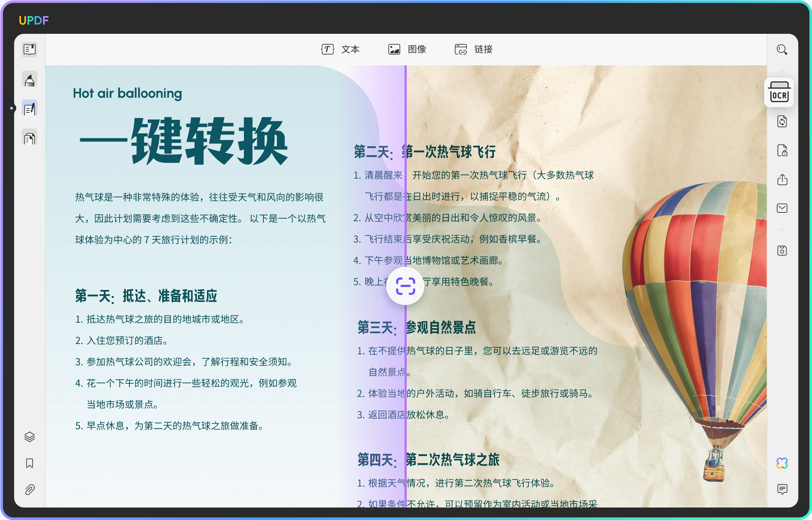Viewport: 812px width, 520px height.
Task: Select the highlighter Comment tool
Action: tap(30, 80)
